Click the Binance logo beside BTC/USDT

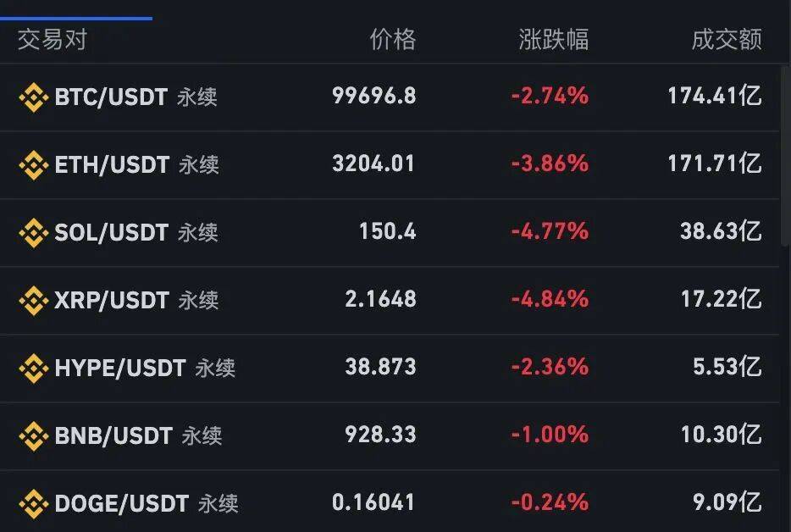point(35,97)
